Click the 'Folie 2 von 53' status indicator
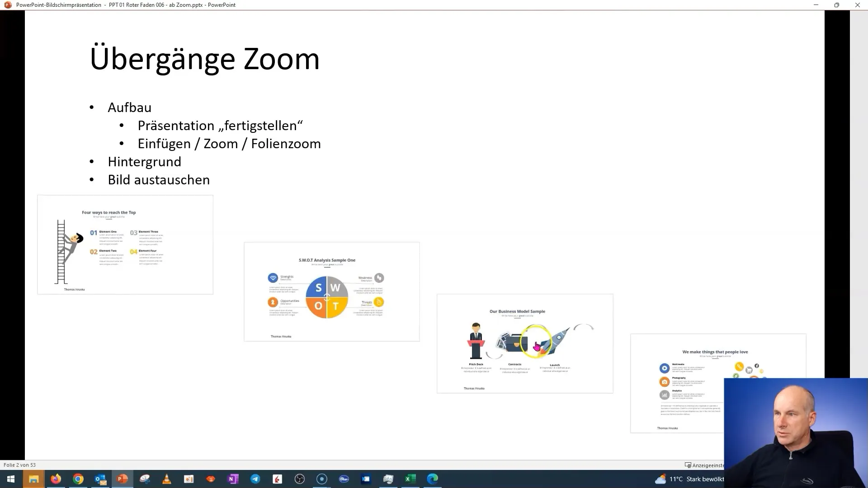 pyautogui.click(x=19, y=465)
